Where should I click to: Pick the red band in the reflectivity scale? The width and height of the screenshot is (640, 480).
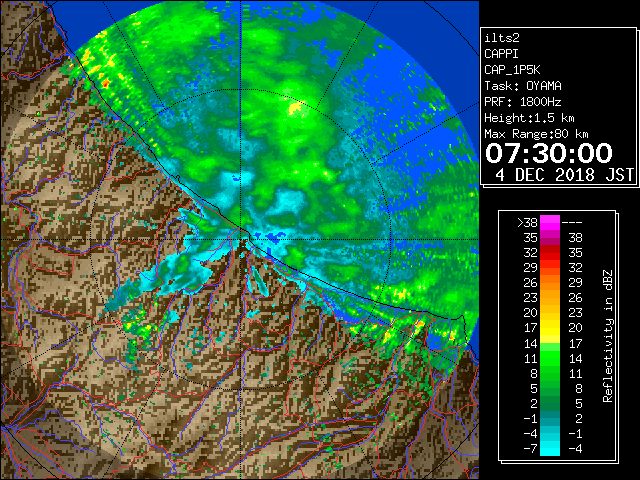pyautogui.click(x=550, y=255)
